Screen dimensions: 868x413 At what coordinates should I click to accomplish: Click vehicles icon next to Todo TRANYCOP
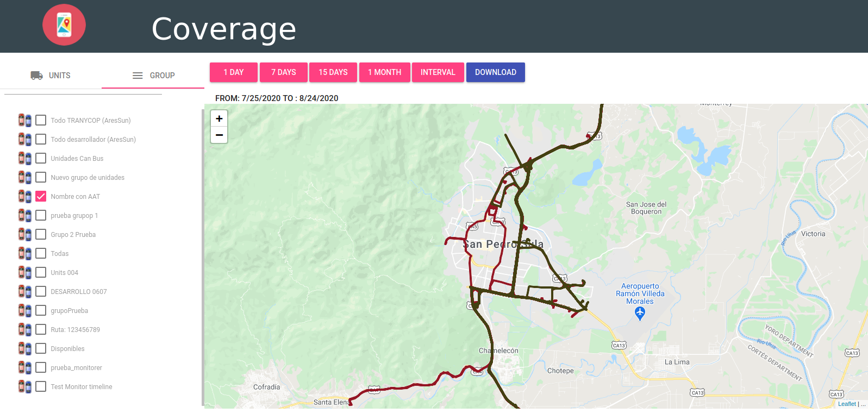pos(25,120)
